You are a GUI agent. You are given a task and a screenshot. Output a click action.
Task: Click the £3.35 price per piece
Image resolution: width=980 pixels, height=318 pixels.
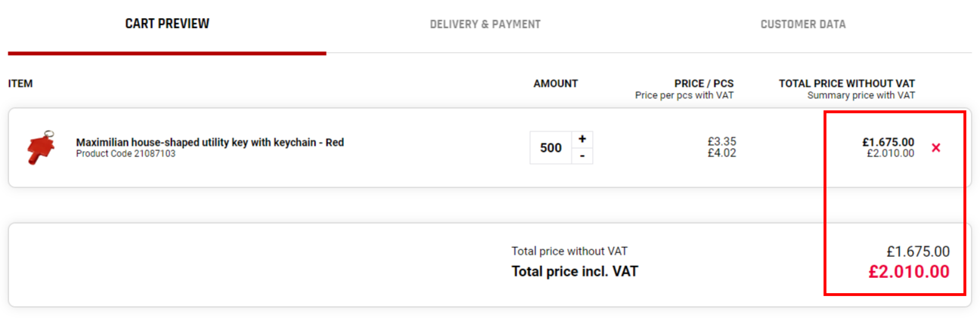tap(722, 141)
